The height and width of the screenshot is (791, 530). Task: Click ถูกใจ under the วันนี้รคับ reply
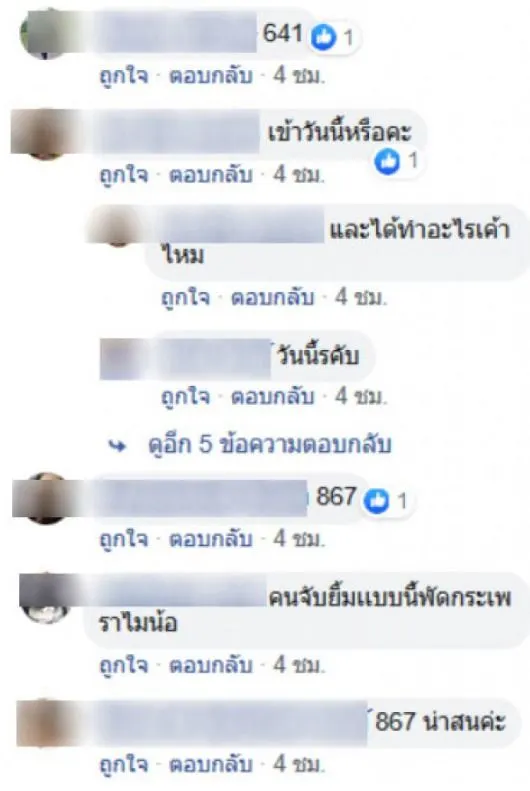[186, 397]
